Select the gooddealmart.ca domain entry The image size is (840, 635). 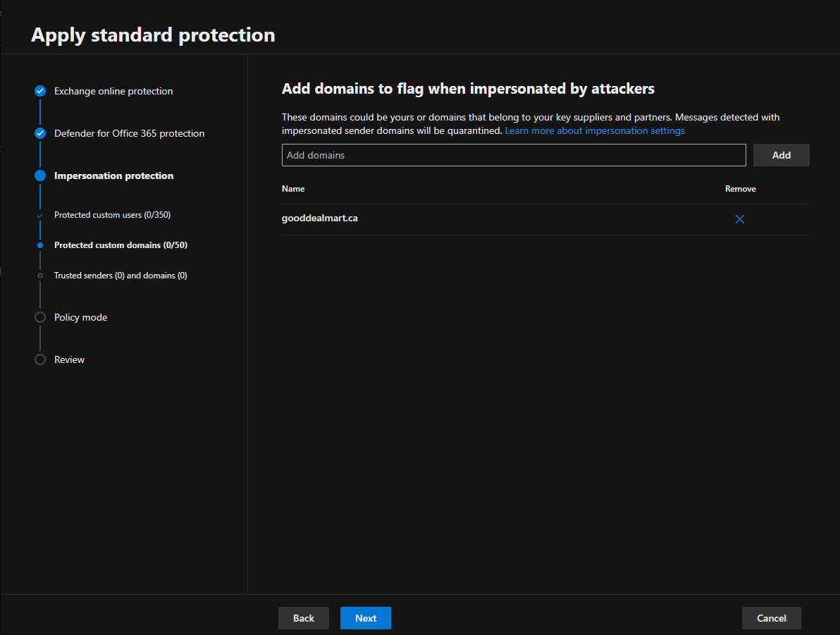tap(319, 218)
